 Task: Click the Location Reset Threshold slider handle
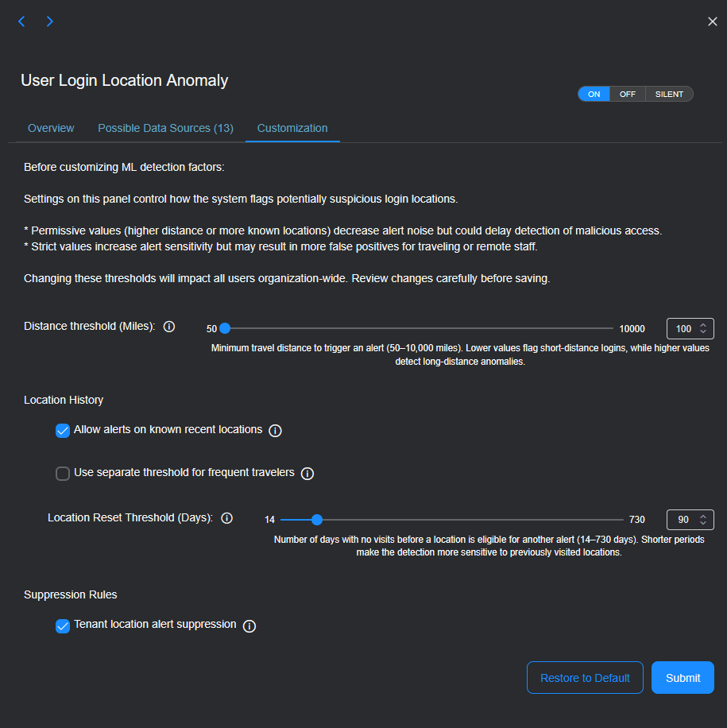(x=317, y=520)
